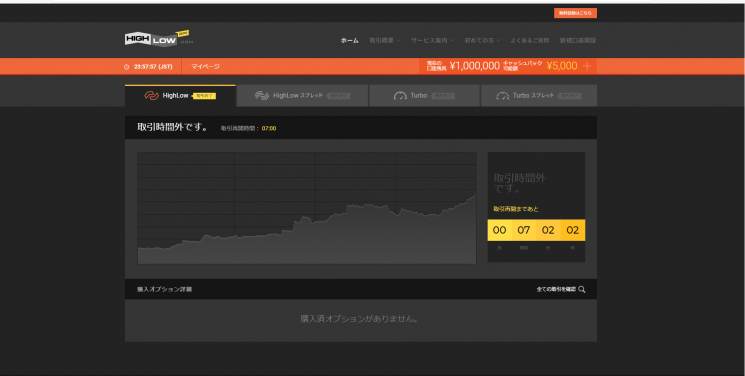Switch to the Turbo tab
Viewport: 745px width, 376px height.
(x=425, y=96)
